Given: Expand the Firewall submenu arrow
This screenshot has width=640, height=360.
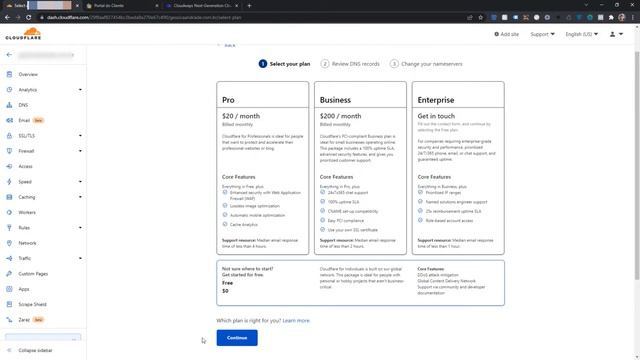Looking at the screenshot, I should pos(80,151).
